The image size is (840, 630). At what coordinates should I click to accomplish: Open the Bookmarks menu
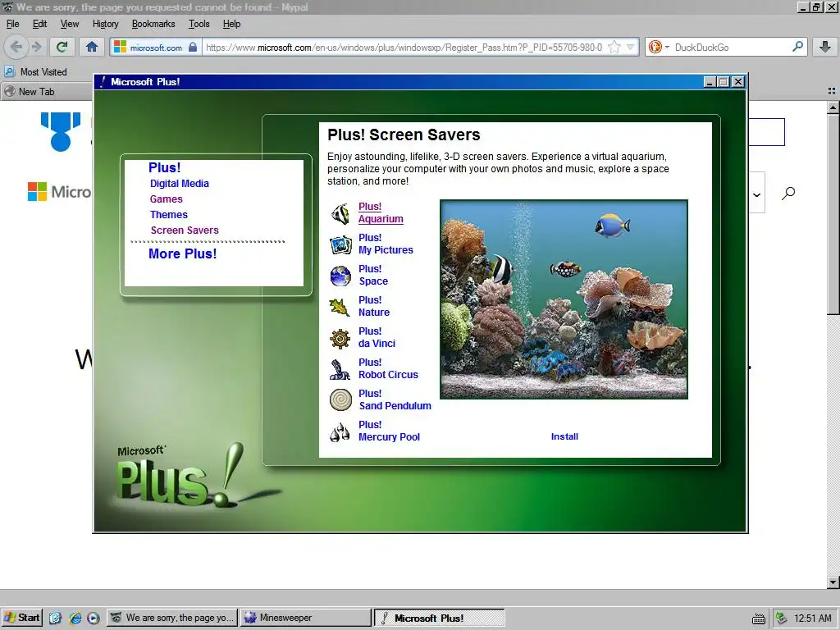153,24
